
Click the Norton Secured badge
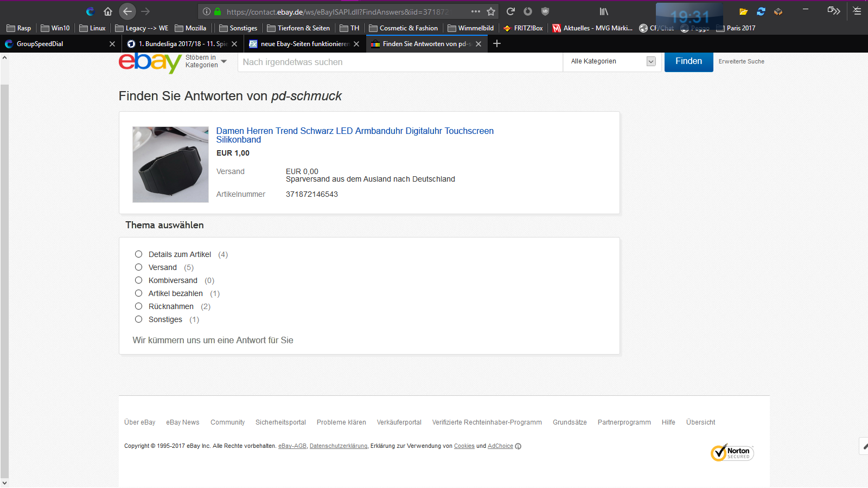click(x=732, y=453)
